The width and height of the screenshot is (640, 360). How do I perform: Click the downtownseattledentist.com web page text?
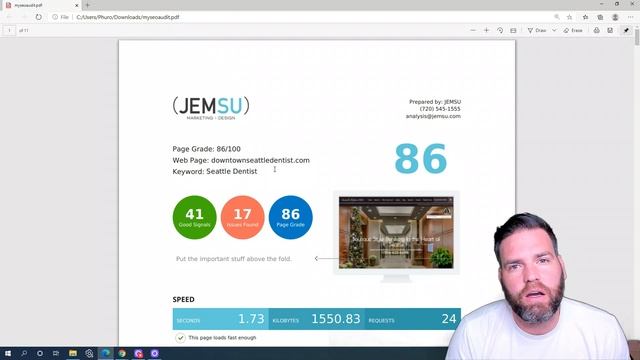coord(260,160)
